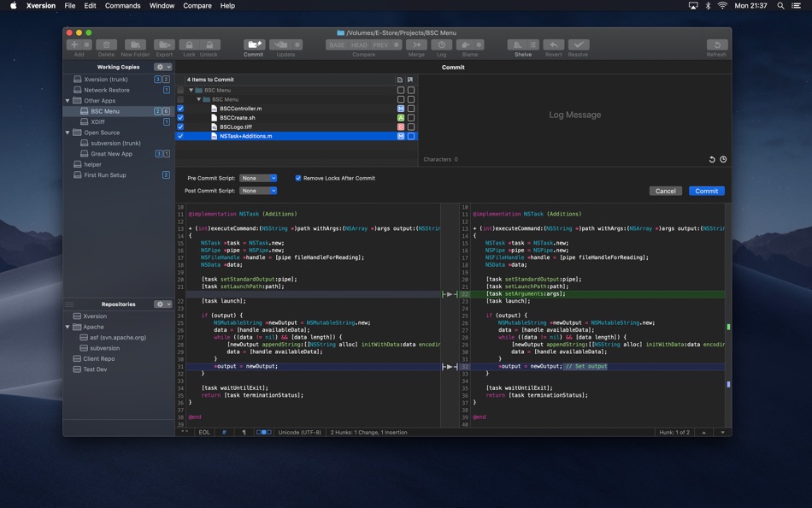812x508 pixels.
Task: Click the New Folder toolbar icon
Action: click(135, 44)
